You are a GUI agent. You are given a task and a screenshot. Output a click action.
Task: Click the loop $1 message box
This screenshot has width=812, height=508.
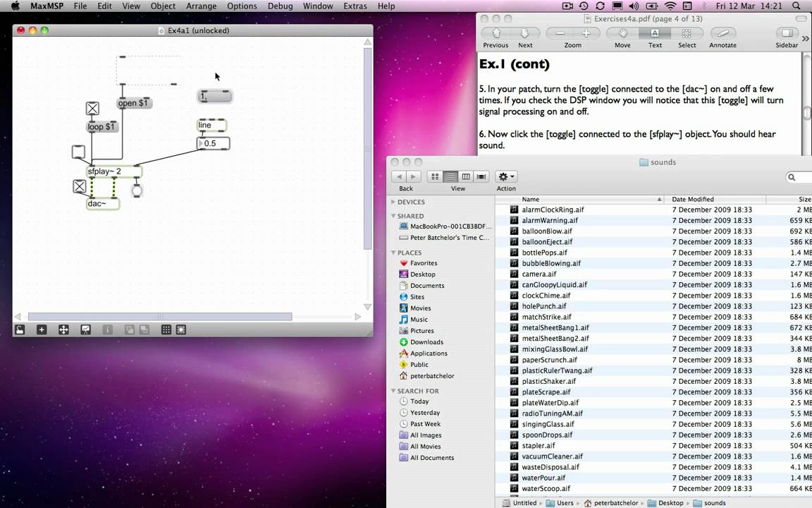pyautogui.click(x=102, y=126)
